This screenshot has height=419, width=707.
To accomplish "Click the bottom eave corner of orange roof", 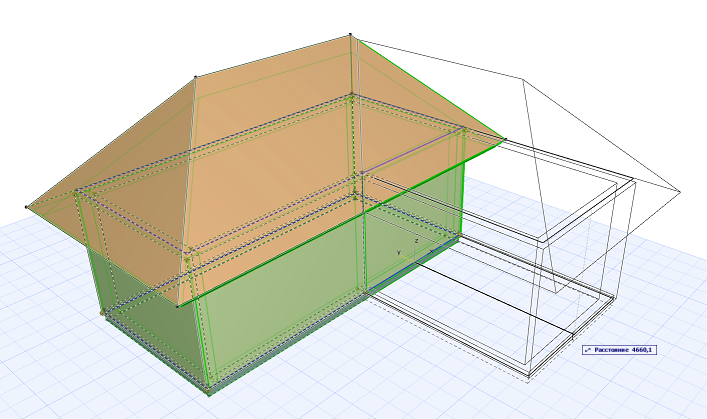I will click(x=177, y=307).
